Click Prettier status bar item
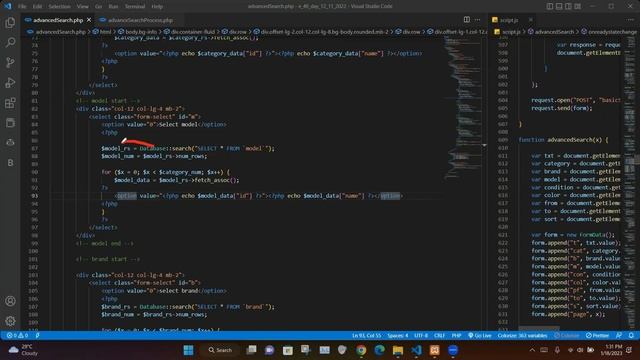 tap(597, 336)
